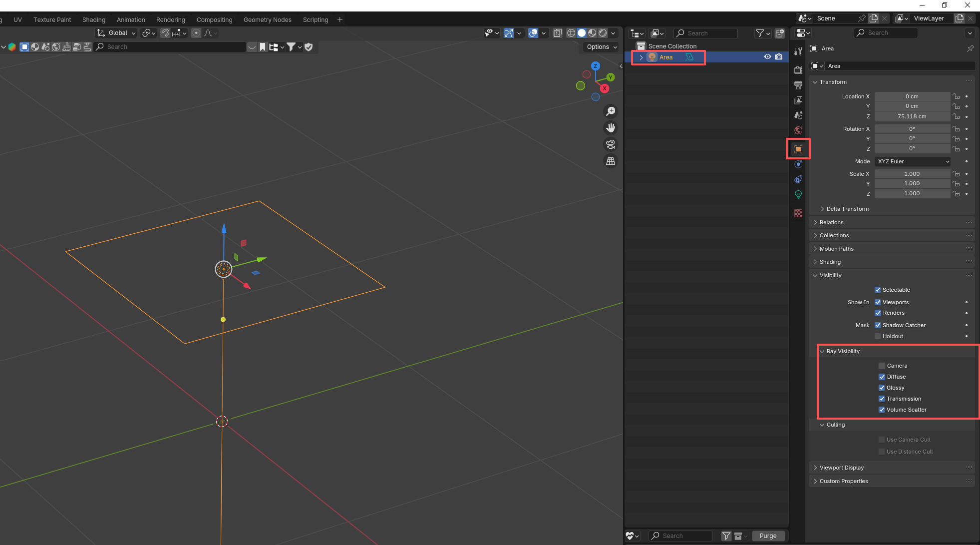Expand the Delta Transform panel

pyautogui.click(x=847, y=209)
